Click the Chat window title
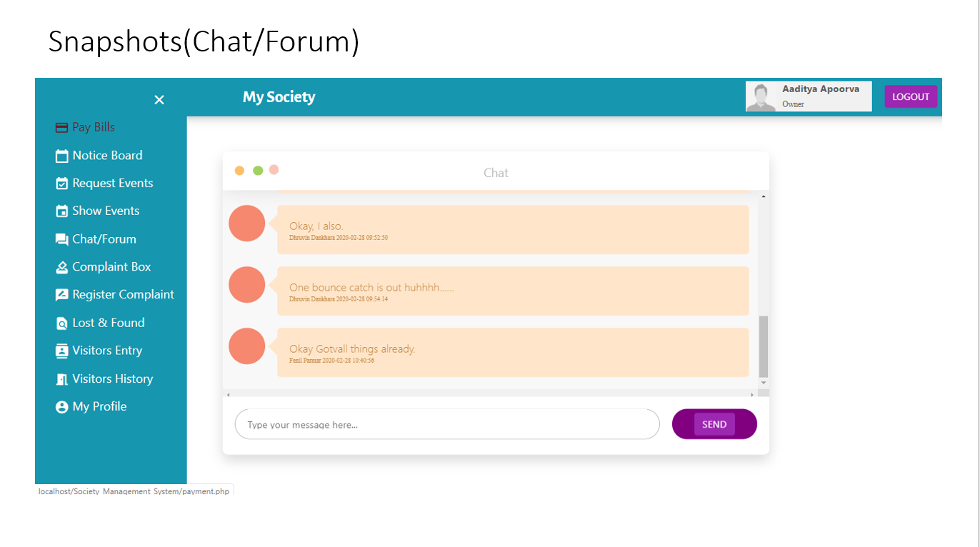Image resolution: width=980 pixels, height=547 pixels. pyautogui.click(x=496, y=173)
